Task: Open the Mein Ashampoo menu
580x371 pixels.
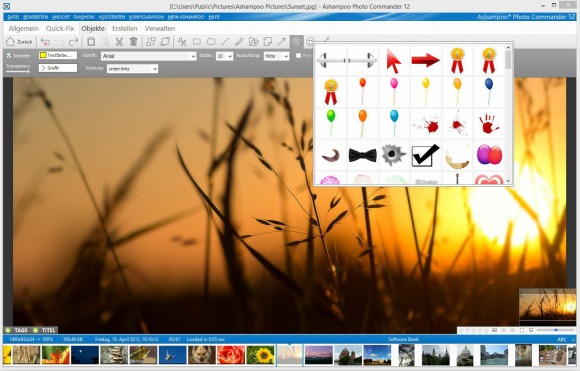Action: (186, 17)
